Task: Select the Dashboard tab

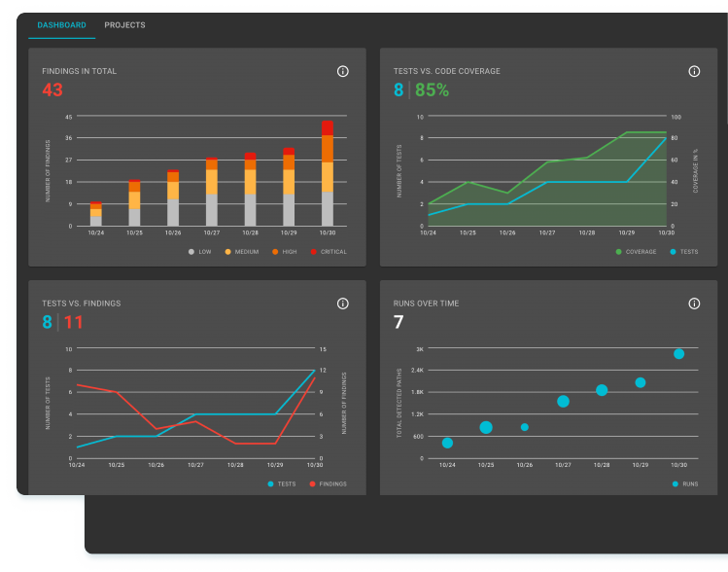Action: (x=61, y=25)
